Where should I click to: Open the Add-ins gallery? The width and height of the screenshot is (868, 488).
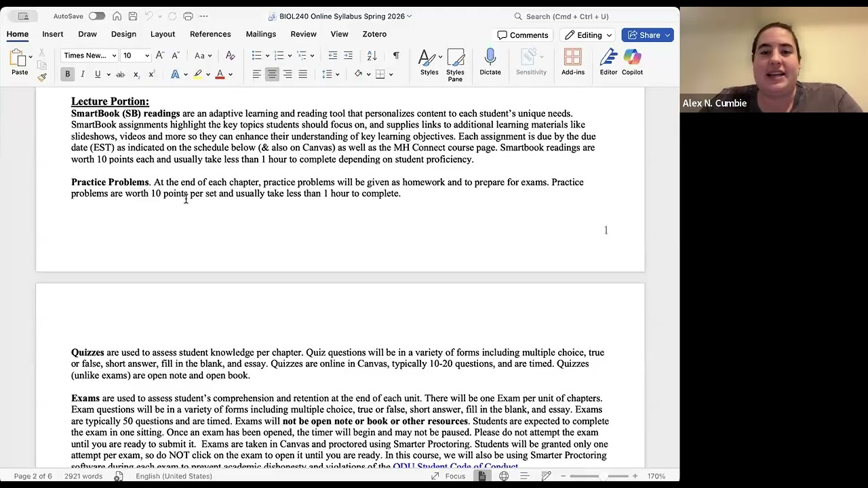[573, 62]
